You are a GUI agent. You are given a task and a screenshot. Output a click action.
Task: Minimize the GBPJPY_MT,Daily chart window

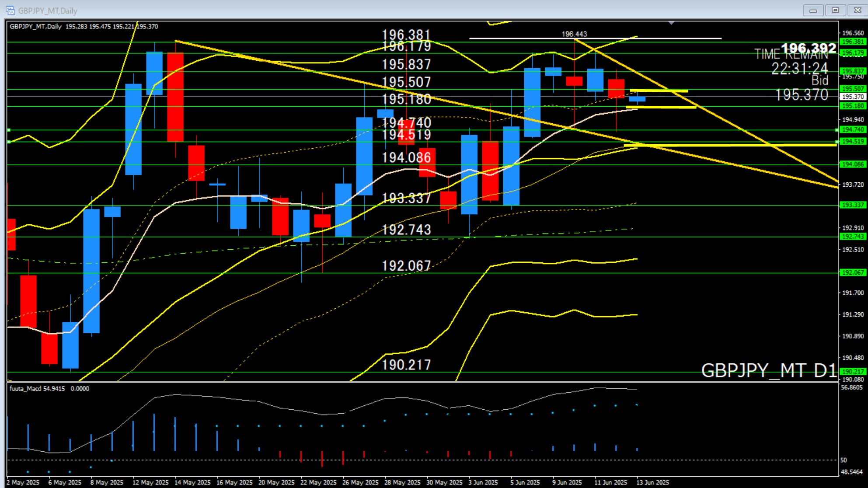click(x=813, y=10)
